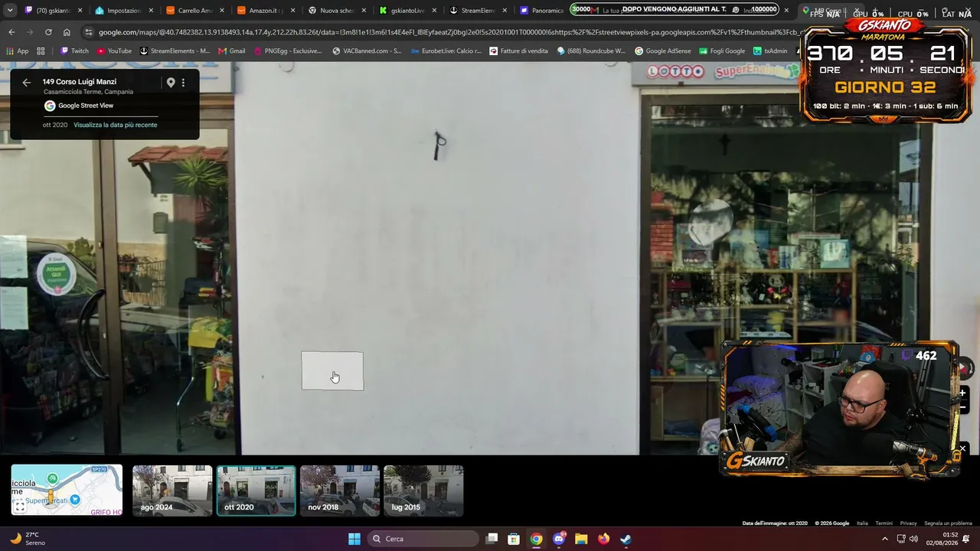Expand the minimap with the fullscreen icon
980x551 pixels.
pos(20,506)
